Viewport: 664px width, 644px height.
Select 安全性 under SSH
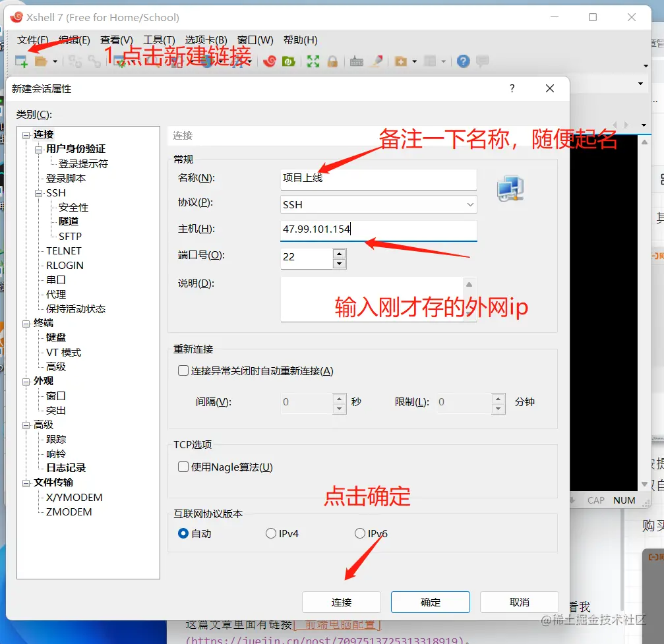[x=74, y=208]
